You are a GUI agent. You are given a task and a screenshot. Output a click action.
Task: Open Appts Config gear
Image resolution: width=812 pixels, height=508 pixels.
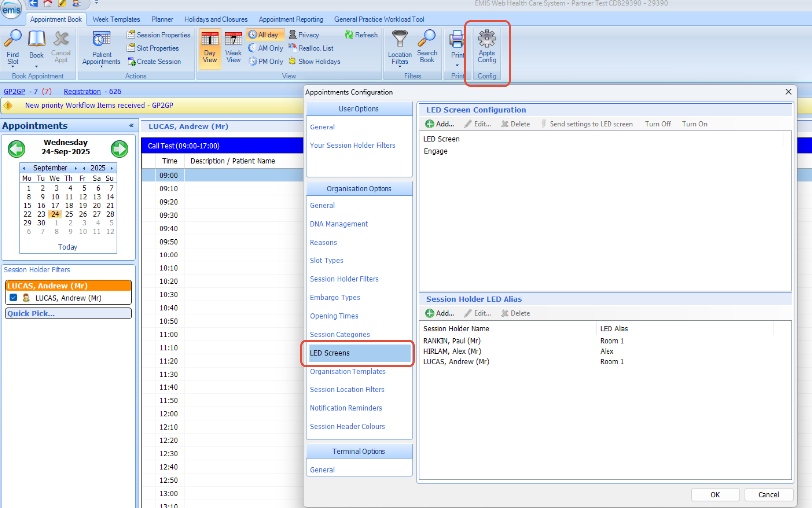[x=487, y=47]
